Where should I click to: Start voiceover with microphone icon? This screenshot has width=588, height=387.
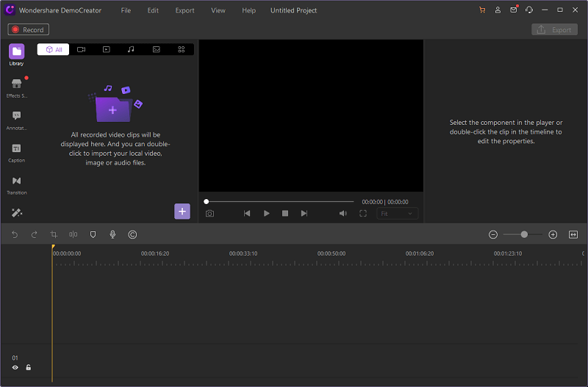click(x=112, y=234)
